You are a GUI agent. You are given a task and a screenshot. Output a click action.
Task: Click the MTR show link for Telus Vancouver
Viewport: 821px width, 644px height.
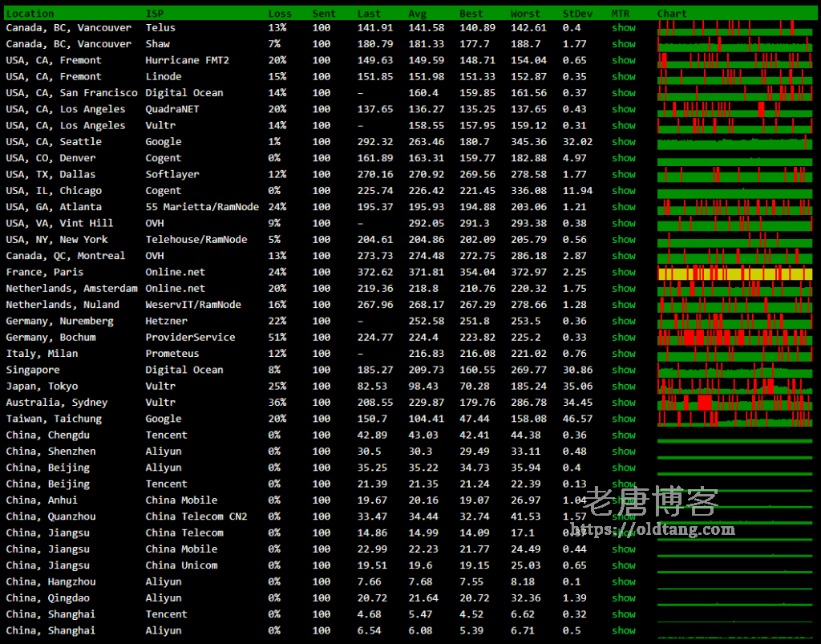[623, 28]
